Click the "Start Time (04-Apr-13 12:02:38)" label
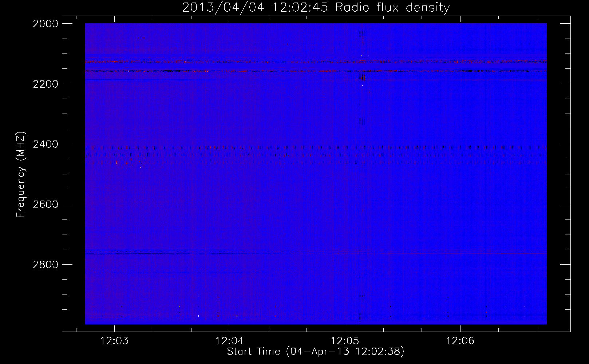 click(316, 352)
